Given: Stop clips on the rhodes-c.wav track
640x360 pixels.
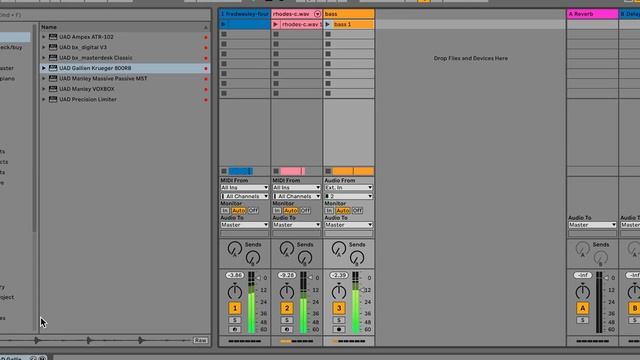Looking at the screenshot, I should 276,171.
